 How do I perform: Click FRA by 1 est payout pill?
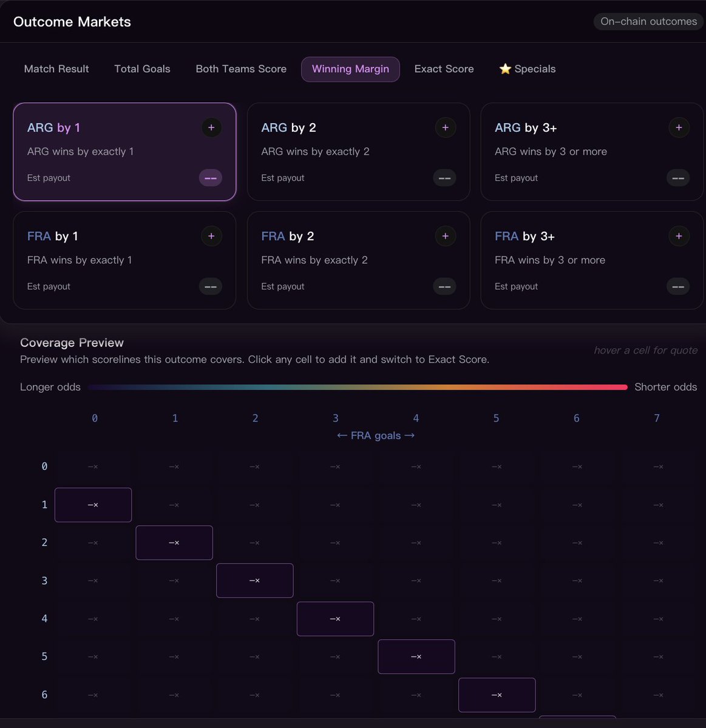click(211, 286)
